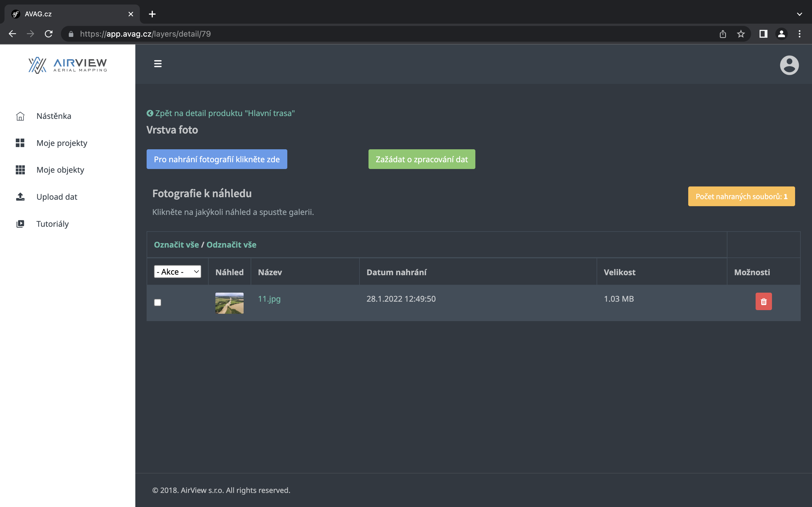Open browser side panel icon
The height and width of the screenshot is (507, 812).
763,34
